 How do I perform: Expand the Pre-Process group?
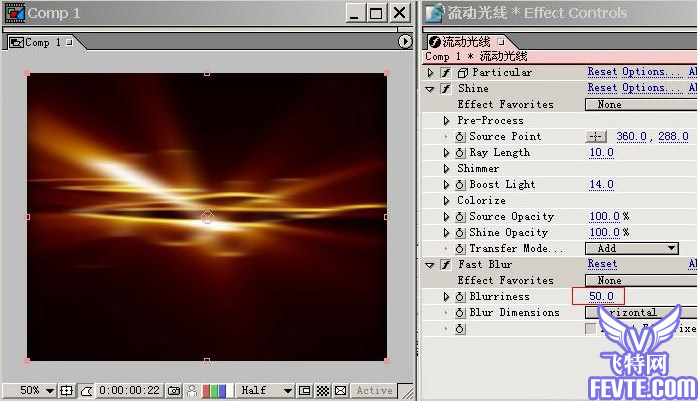point(446,121)
